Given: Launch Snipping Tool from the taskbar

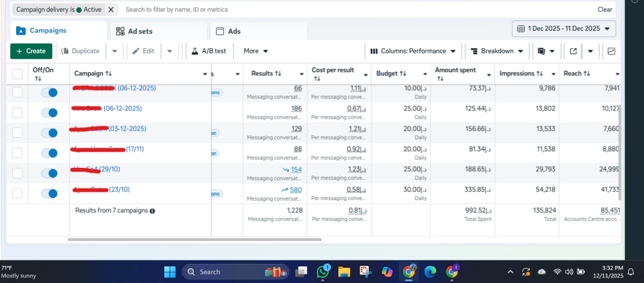Looking at the screenshot, I should pyautogui.click(x=365, y=272).
